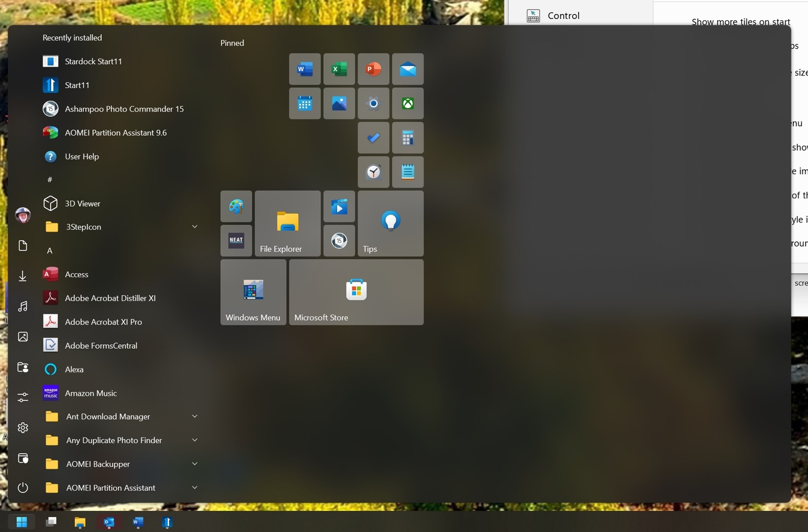Open the Mail tile

coord(408,69)
